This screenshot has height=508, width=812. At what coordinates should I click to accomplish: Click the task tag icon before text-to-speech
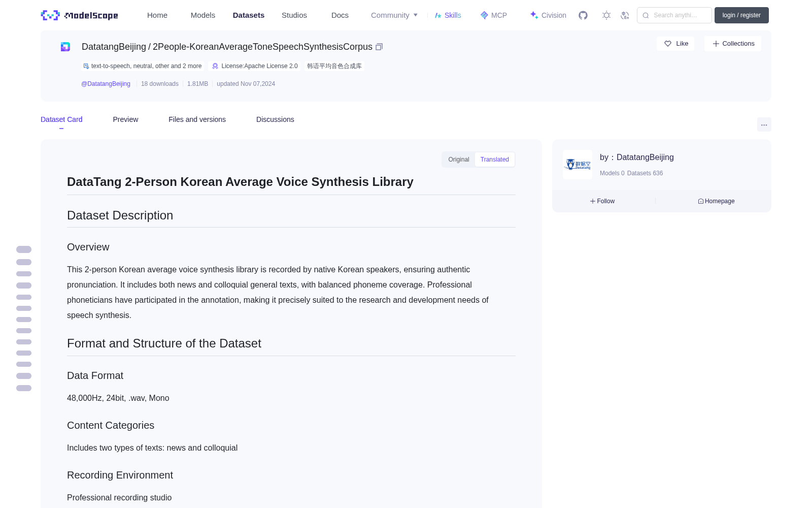pos(86,66)
